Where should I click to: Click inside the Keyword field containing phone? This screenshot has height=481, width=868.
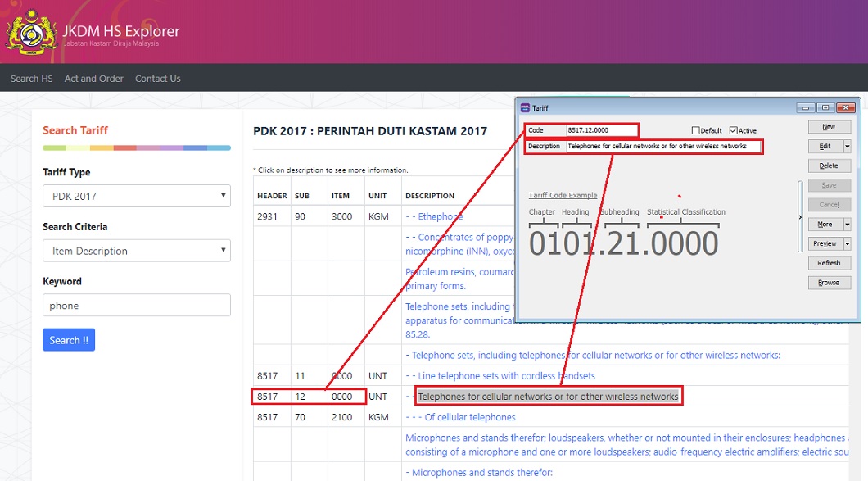(136, 304)
